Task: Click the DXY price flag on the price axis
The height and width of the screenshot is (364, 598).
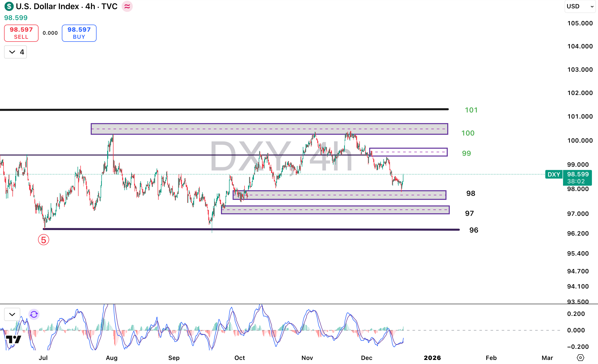Action: pyautogui.click(x=554, y=174)
